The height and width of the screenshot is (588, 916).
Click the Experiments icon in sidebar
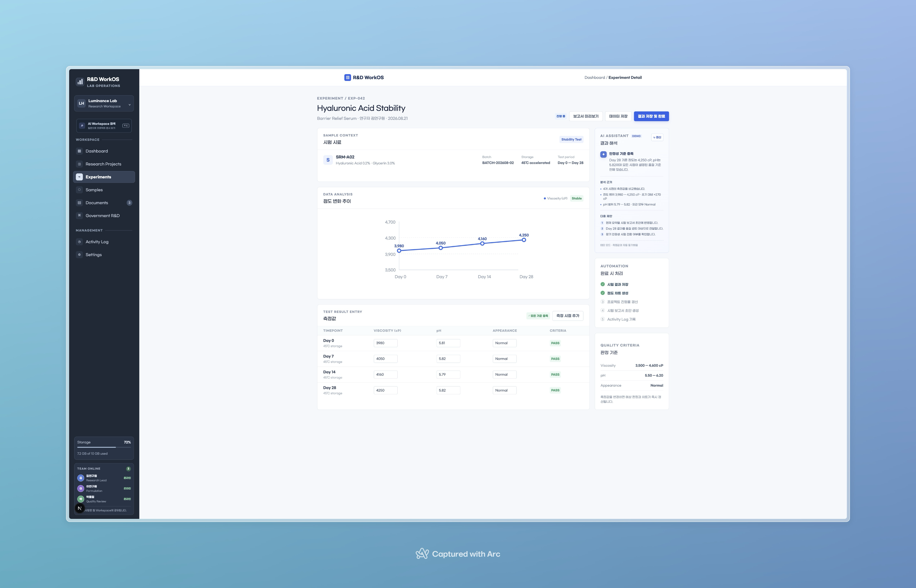click(79, 177)
